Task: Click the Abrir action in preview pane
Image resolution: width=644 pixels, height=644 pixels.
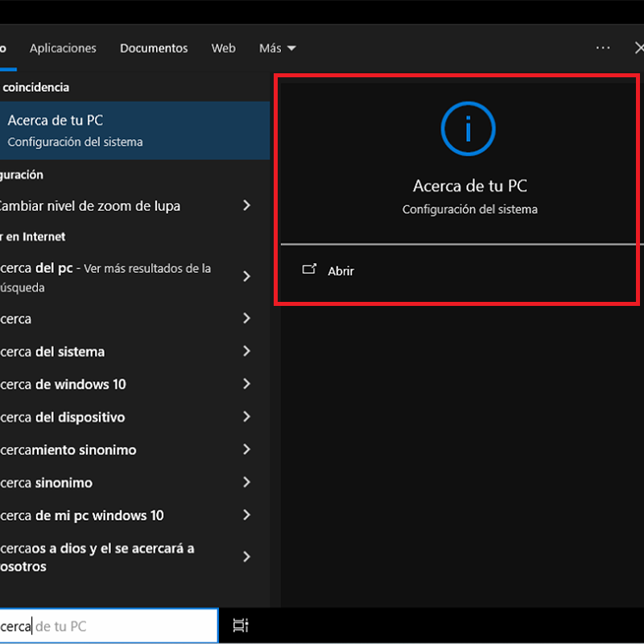Action: [341, 271]
